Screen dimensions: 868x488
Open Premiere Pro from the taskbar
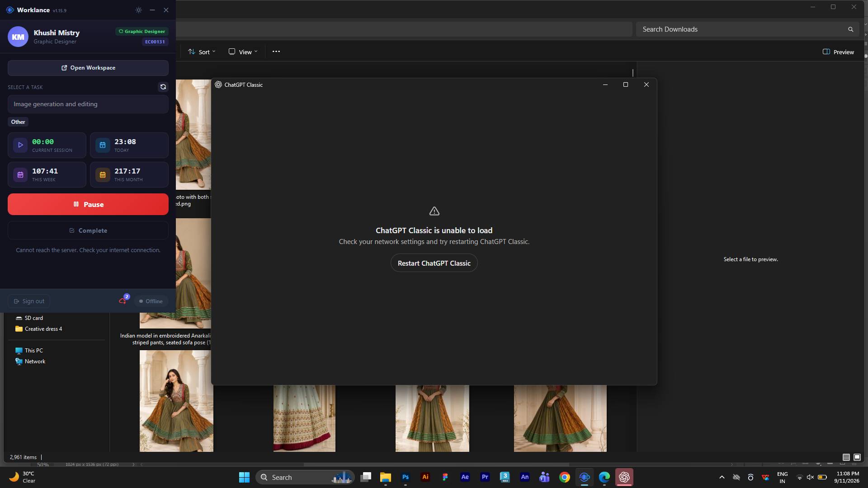pyautogui.click(x=485, y=477)
